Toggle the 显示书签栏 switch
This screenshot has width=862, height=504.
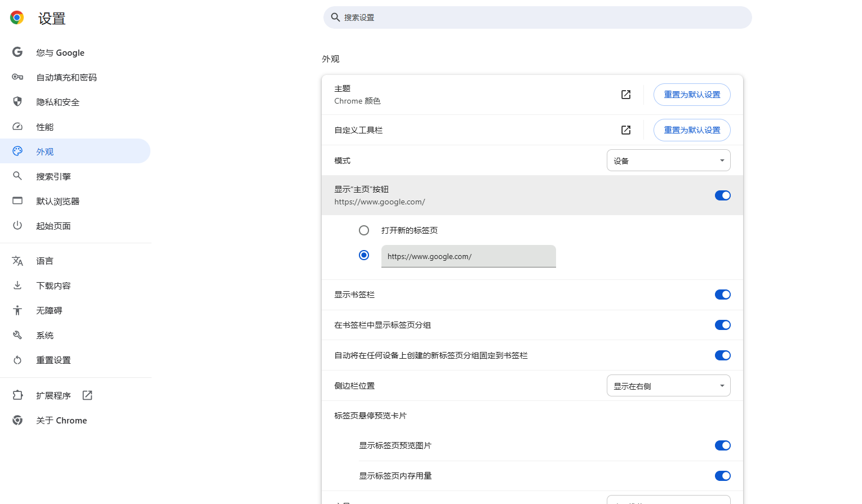[722, 295]
